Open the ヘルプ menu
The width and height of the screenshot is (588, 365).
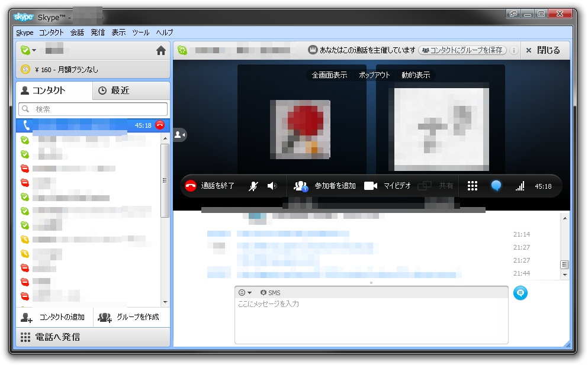click(x=165, y=33)
